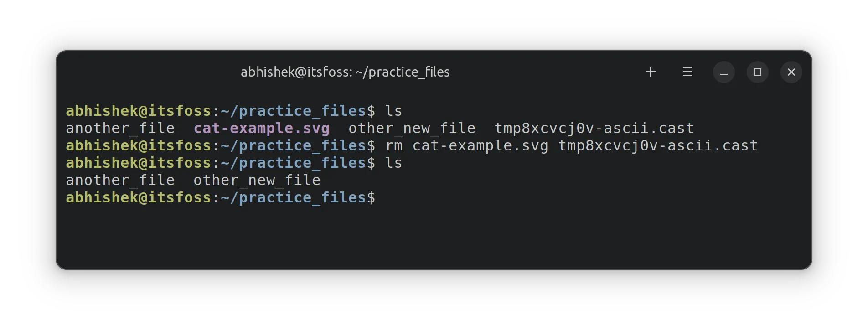Select tmp8xcvcj0v-ascii.cast argument in the rm command
The height and width of the screenshot is (331, 868).
tap(657, 145)
